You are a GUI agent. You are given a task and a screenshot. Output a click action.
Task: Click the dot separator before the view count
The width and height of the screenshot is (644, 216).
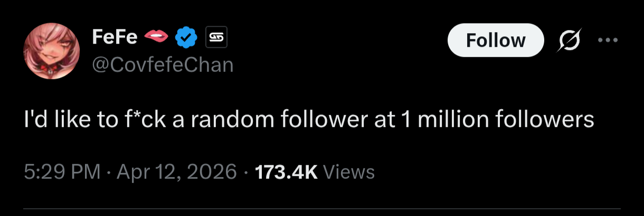246,172
